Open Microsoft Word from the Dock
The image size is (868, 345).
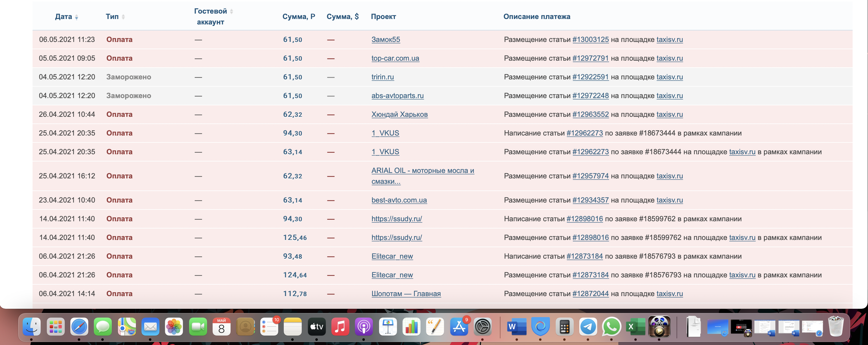516,327
